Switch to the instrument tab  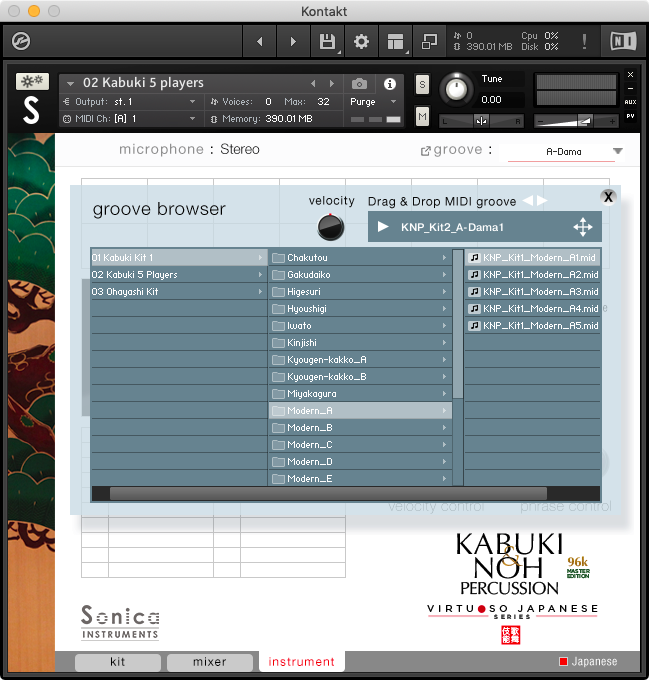point(302,662)
